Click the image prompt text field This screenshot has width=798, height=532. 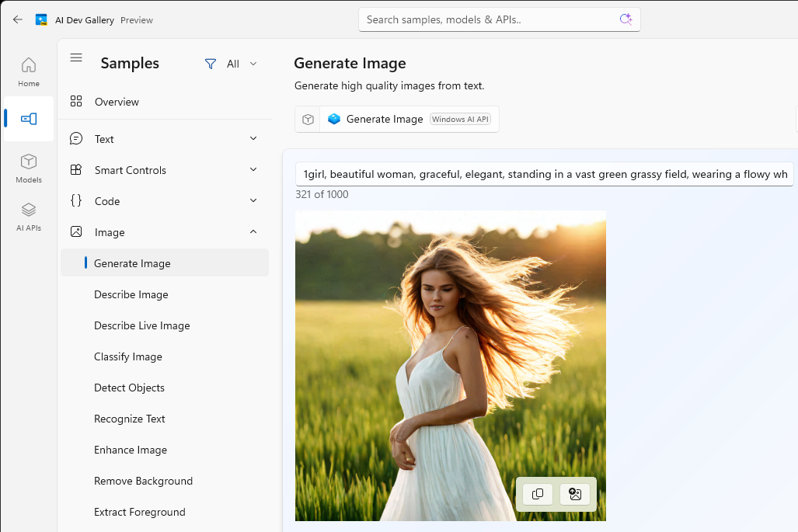[544, 174]
